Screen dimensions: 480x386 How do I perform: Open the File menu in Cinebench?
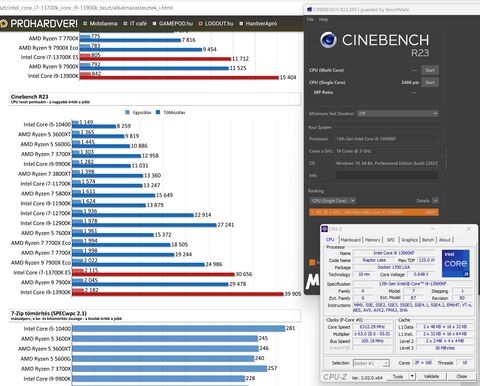coord(310,19)
